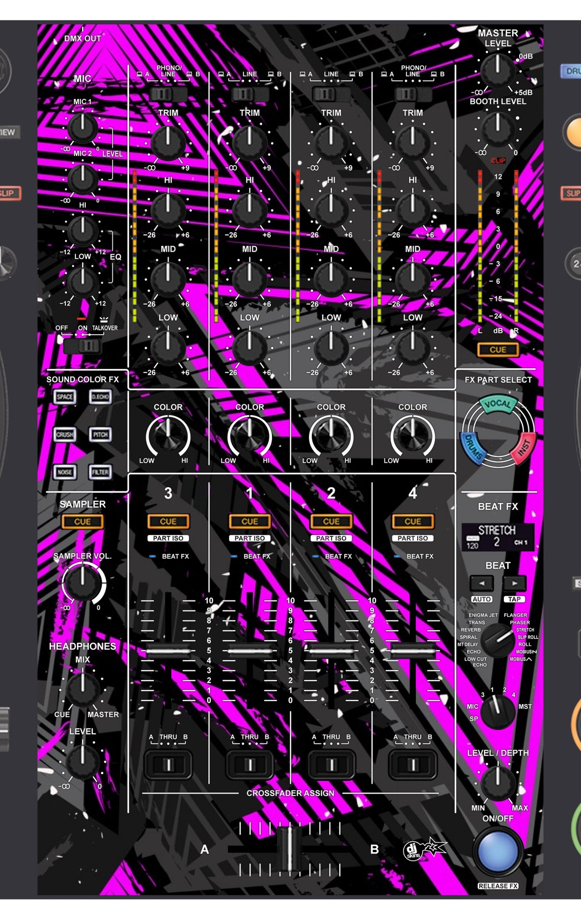Enable CUE on channel 4
Viewport: 581px width, 924px height.
tap(413, 521)
